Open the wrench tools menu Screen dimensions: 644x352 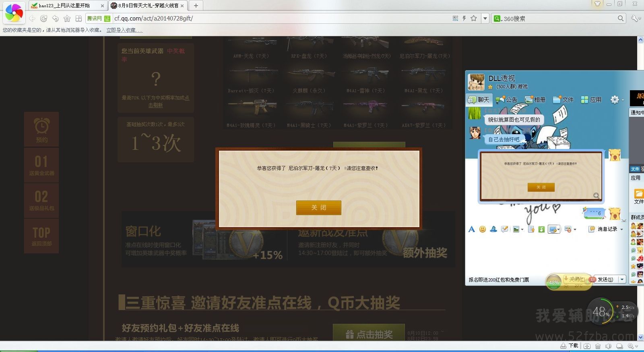coord(635,18)
